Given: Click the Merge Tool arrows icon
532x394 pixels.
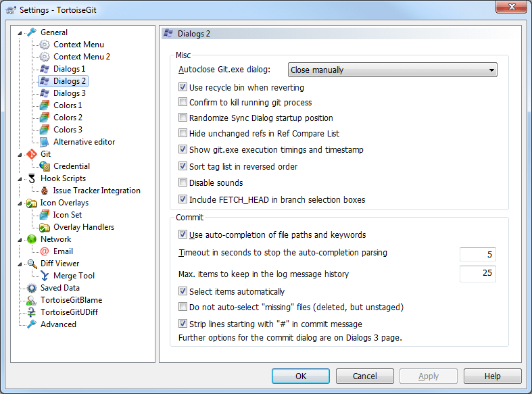Looking at the screenshot, I should click(45, 276).
